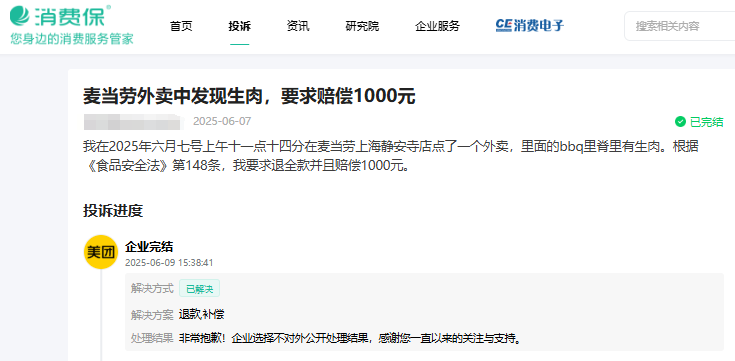Click the 企业完结 progress entry title
Screen dimensions: 735x361
click(x=150, y=247)
